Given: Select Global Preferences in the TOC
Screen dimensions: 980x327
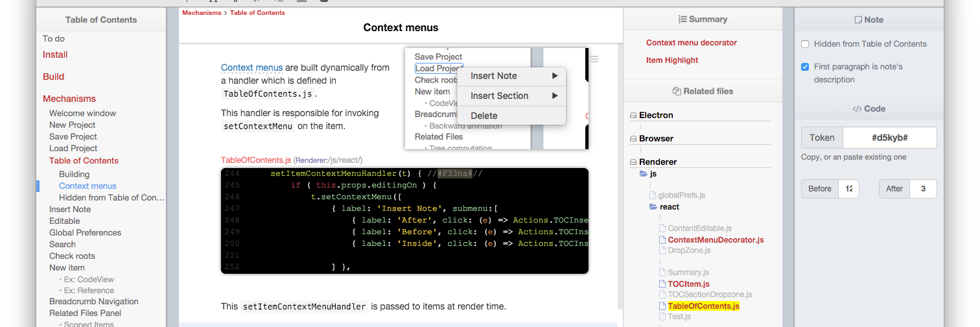Looking at the screenshot, I should 85,233.
